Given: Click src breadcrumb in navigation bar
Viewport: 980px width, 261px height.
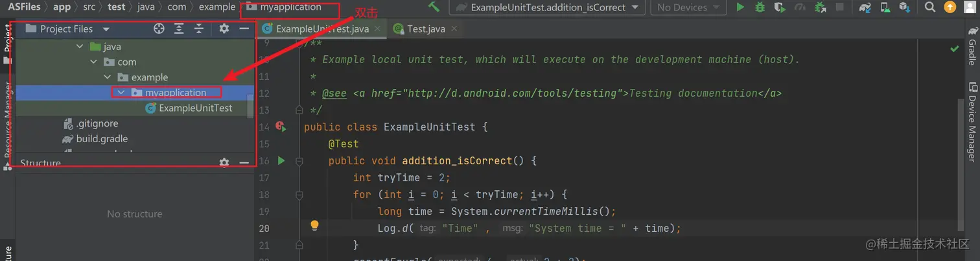Looking at the screenshot, I should pyautogui.click(x=89, y=7).
